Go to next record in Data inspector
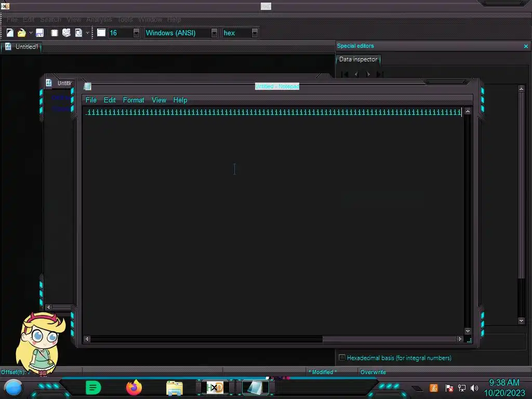This screenshot has width=532, height=399. [x=368, y=74]
